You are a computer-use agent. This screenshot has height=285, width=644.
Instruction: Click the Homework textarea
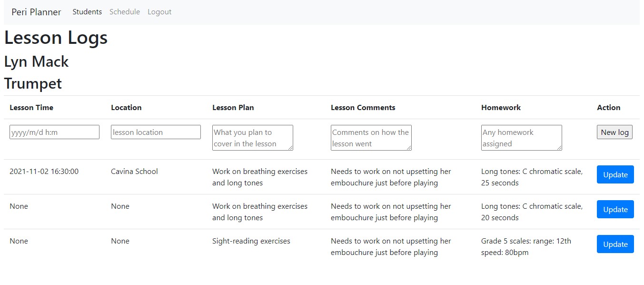point(521,138)
